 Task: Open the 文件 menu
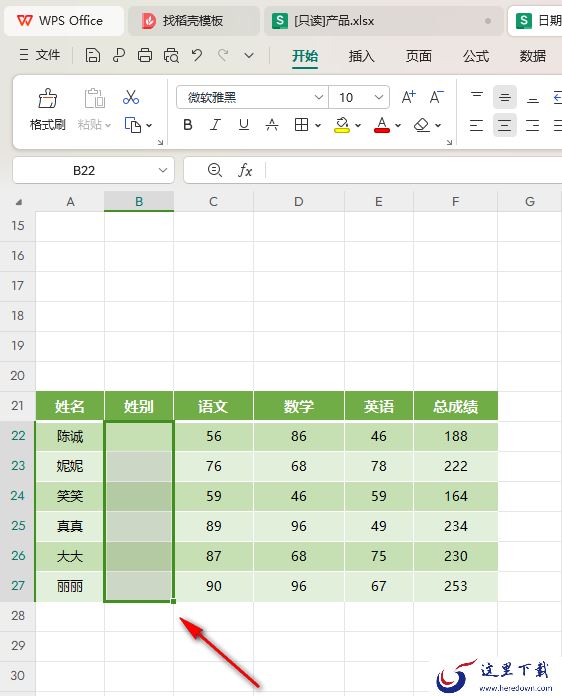click(40, 55)
